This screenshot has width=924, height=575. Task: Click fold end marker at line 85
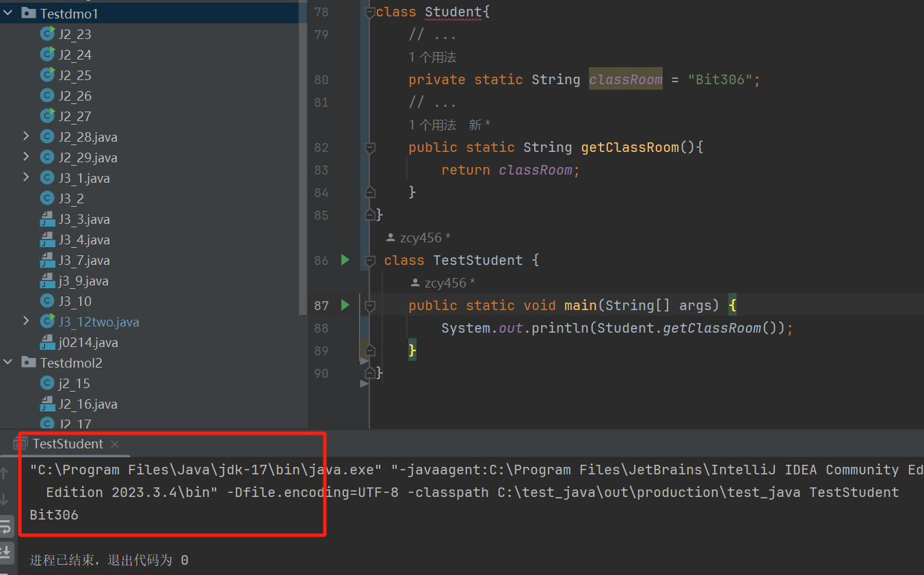pyautogui.click(x=370, y=215)
